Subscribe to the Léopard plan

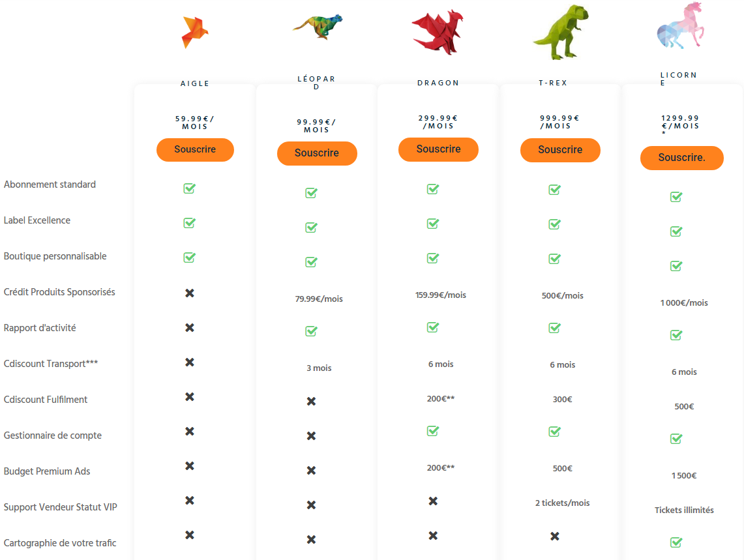(317, 153)
